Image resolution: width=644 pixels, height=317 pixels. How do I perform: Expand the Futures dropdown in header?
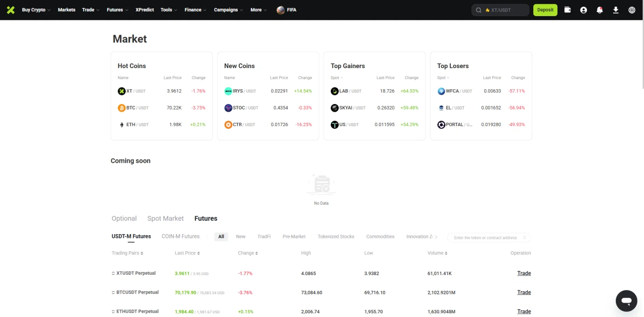(117, 10)
